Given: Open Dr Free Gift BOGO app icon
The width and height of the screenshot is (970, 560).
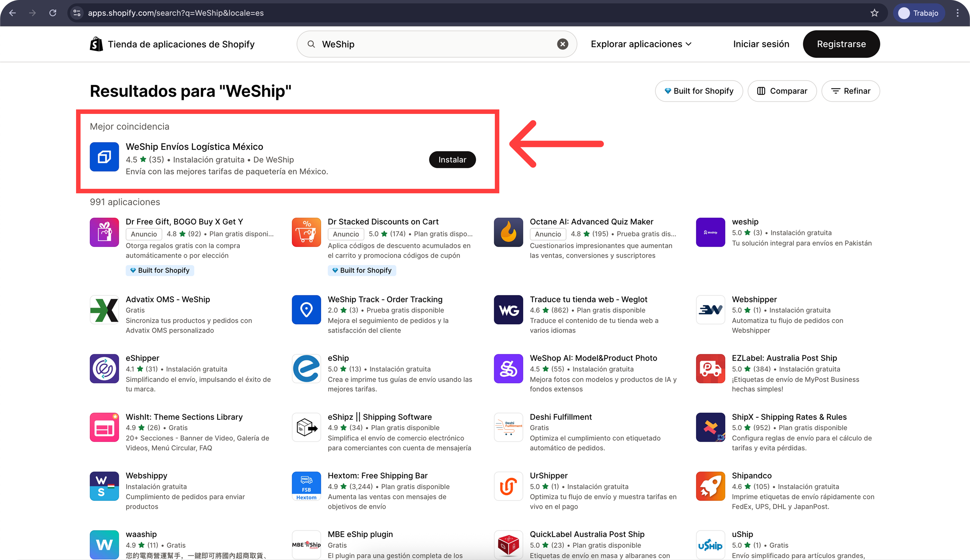Looking at the screenshot, I should 104,232.
